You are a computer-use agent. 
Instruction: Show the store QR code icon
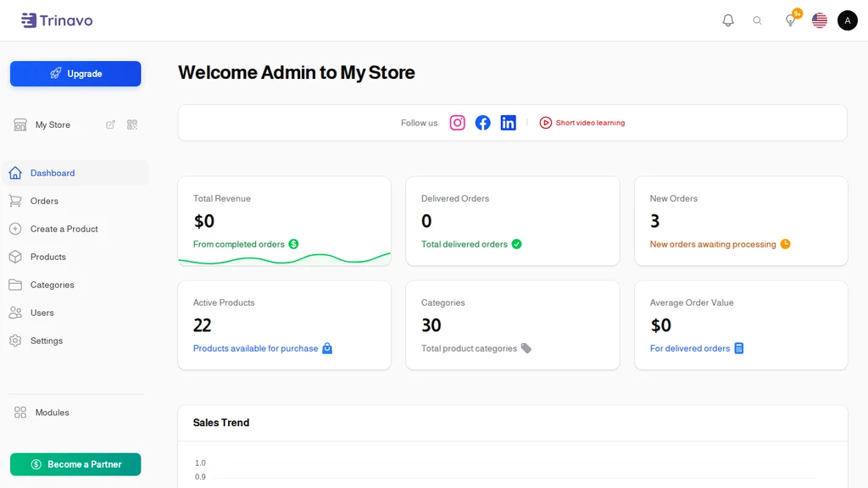pos(131,125)
